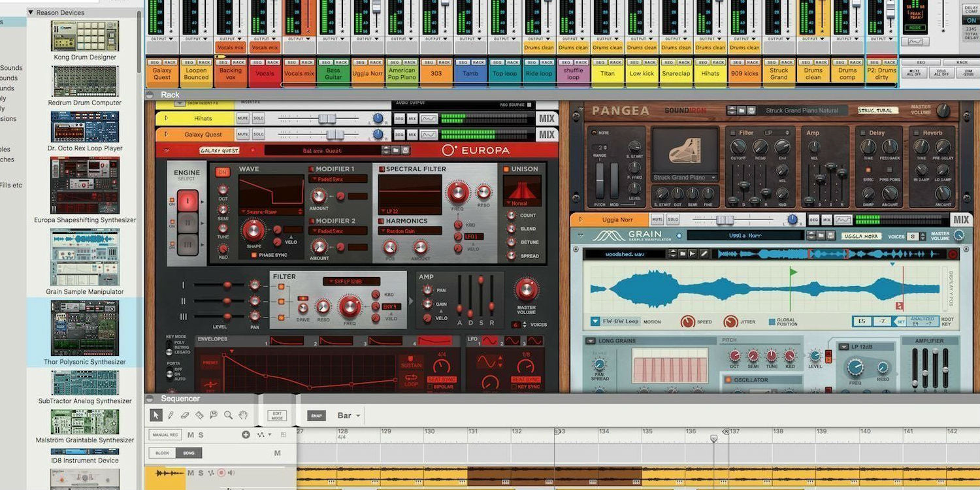
Task: Adjust the Hihats rack level fader
Action: click(327, 119)
